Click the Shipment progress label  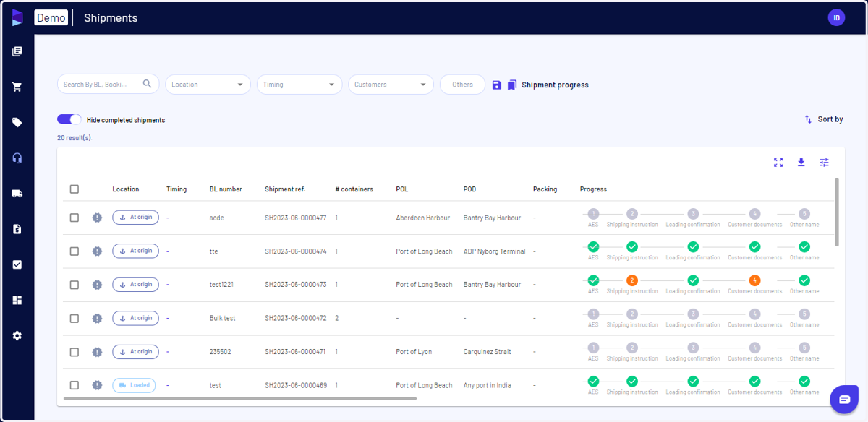(x=556, y=85)
